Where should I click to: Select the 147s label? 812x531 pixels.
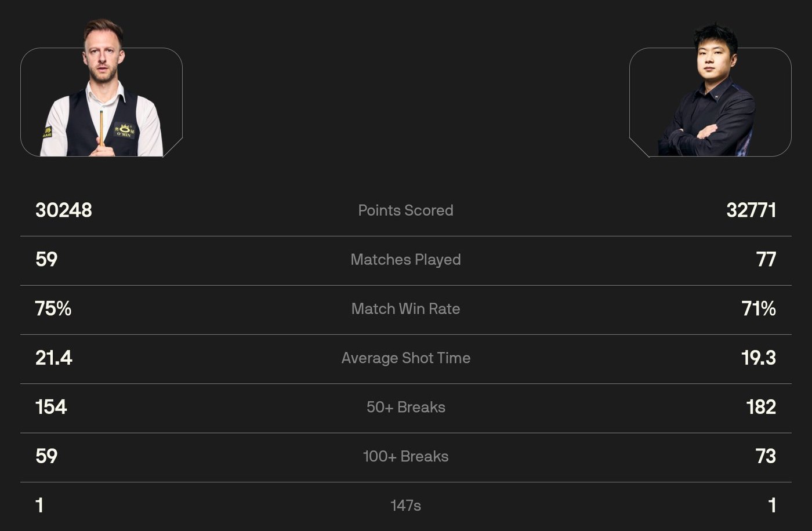(x=405, y=505)
